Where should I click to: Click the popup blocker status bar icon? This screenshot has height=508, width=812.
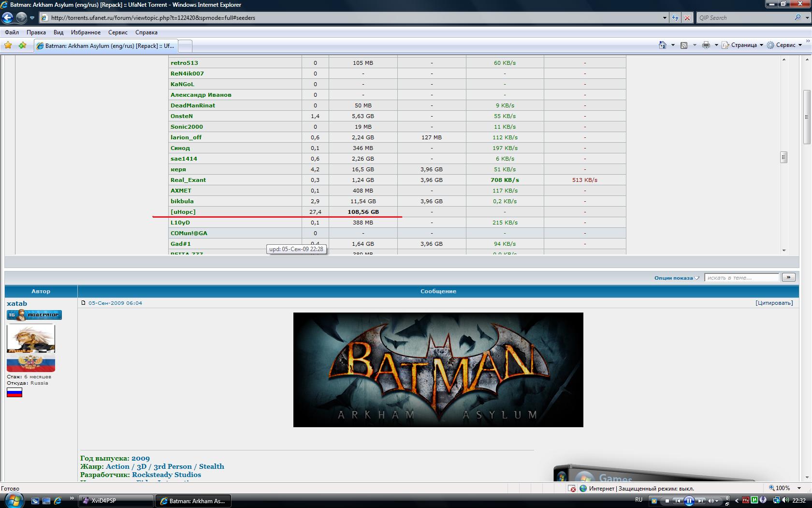(x=572, y=488)
